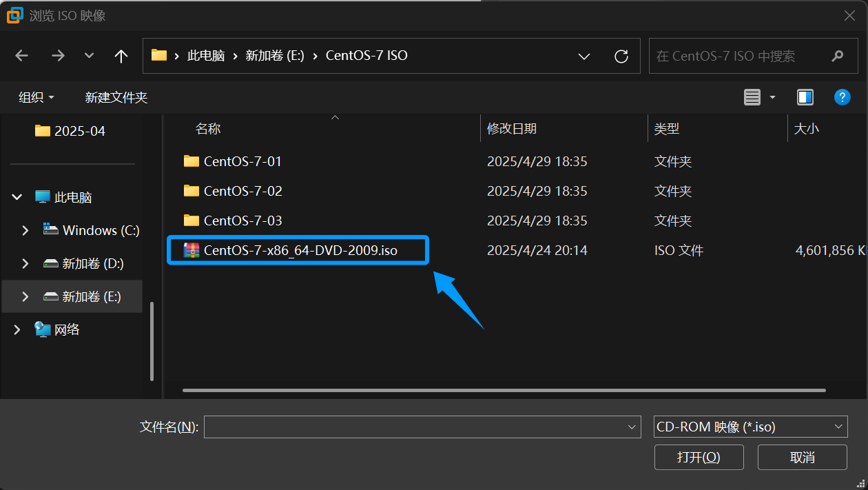Viewport: 868px width, 490px height.
Task: Sort by 大小 column header
Action: click(807, 129)
